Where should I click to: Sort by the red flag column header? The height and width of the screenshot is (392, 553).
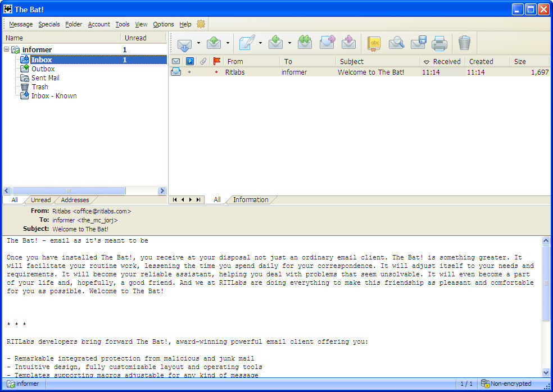click(217, 61)
